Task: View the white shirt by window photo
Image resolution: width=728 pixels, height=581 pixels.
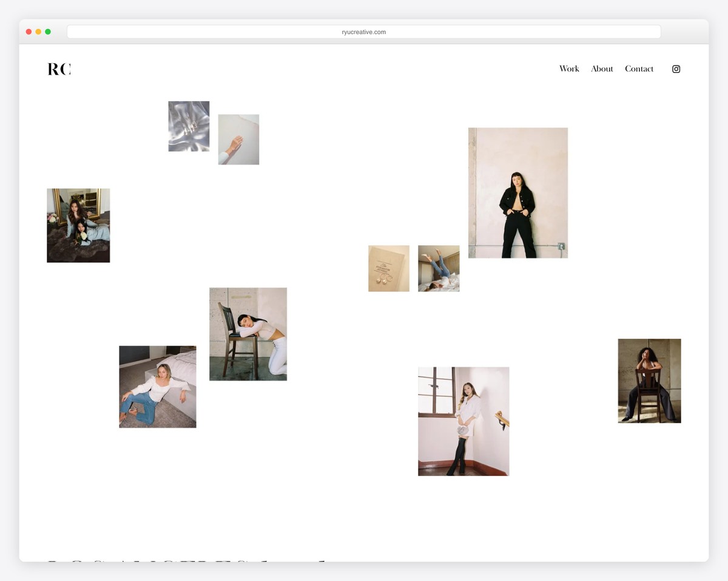Action: 463,421
